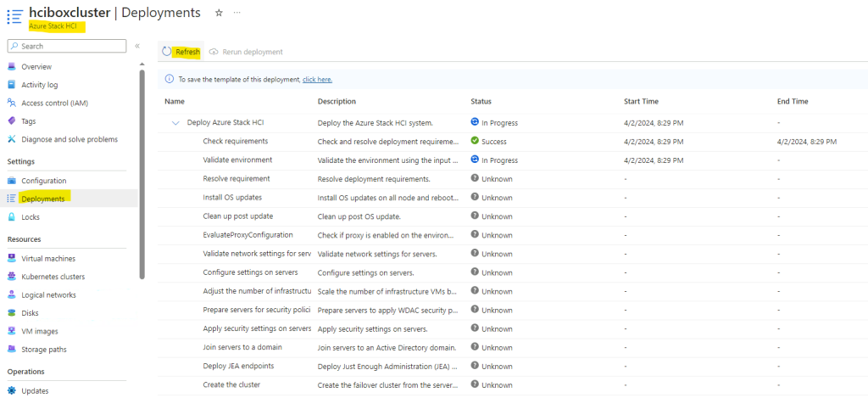Click the Configuration sidebar icon

point(12,181)
